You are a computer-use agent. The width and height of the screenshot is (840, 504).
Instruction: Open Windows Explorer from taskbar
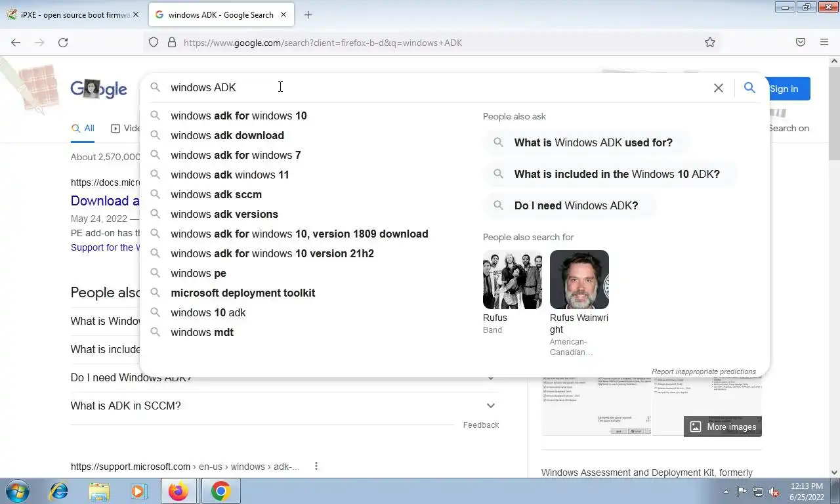[x=99, y=491]
